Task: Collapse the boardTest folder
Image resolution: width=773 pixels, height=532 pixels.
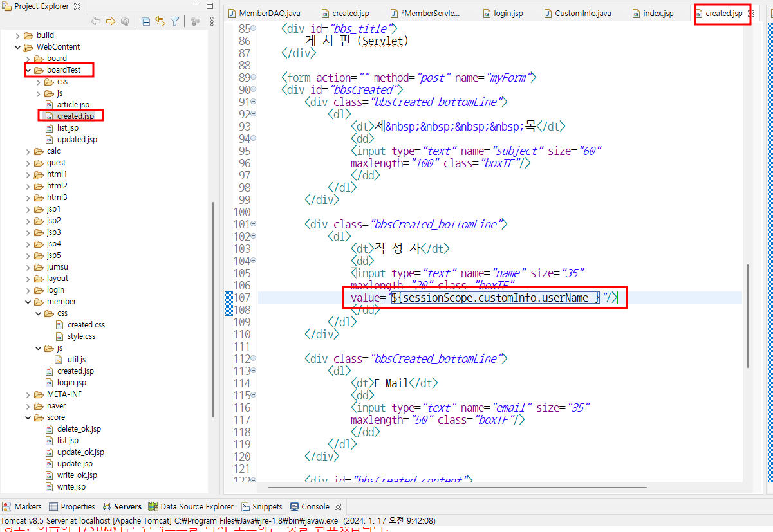Action: pyautogui.click(x=28, y=69)
